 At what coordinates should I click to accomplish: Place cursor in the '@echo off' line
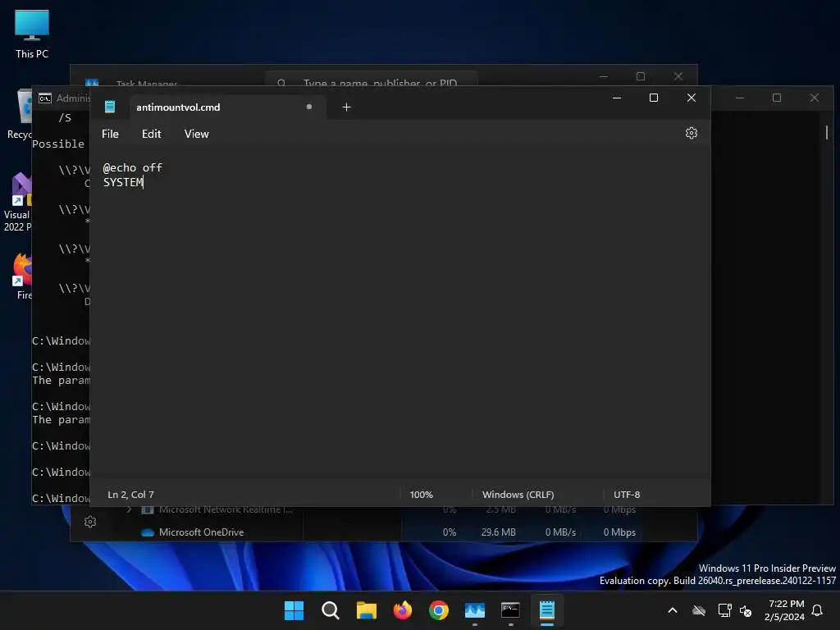[132, 167]
